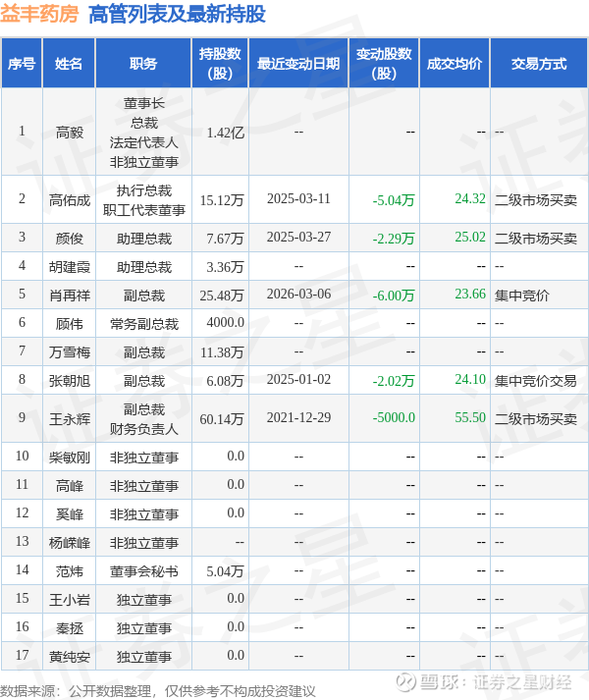
Task: Select the name 王小岩
Action: click(70, 600)
